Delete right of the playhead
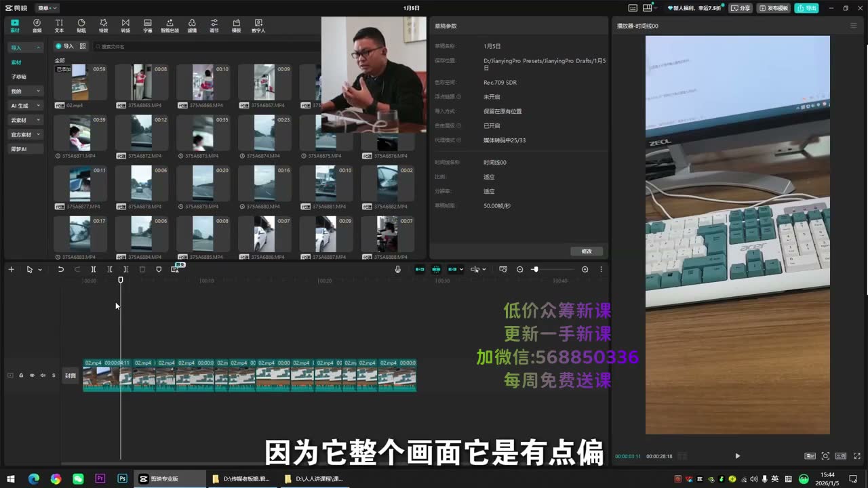This screenshot has height=488, width=868. [x=125, y=269]
